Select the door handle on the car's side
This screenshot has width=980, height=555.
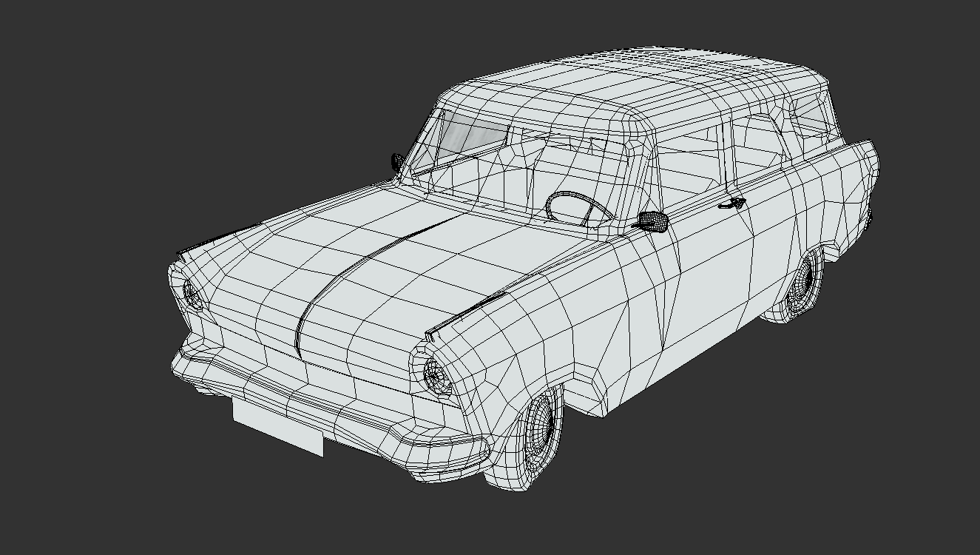click(731, 203)
